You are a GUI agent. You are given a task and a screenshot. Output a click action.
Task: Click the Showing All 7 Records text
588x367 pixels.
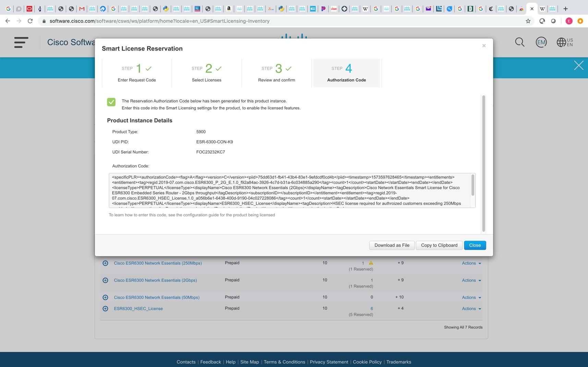tap(463, 327)
